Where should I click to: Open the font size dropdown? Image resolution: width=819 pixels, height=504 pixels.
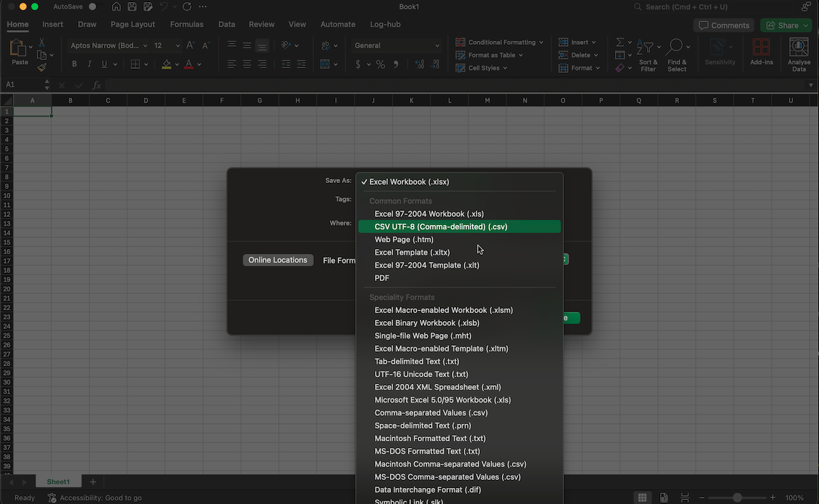coord(178,46)
